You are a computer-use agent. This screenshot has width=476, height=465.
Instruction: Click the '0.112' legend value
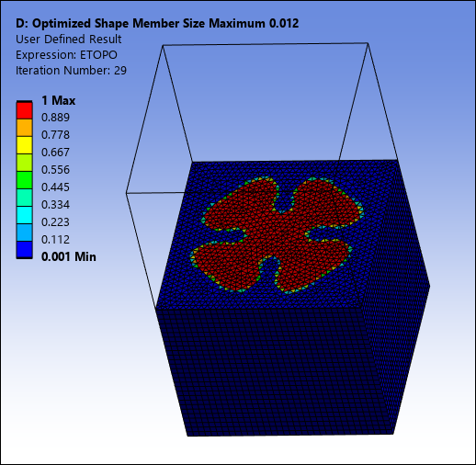point(55,240)
